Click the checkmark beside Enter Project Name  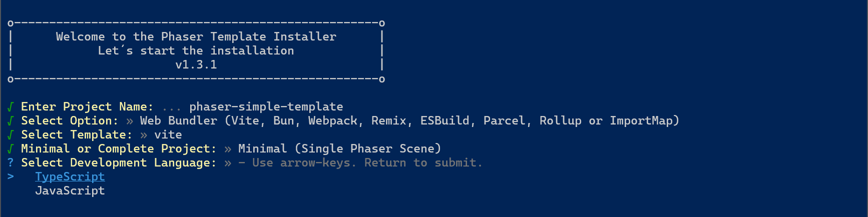11,106
